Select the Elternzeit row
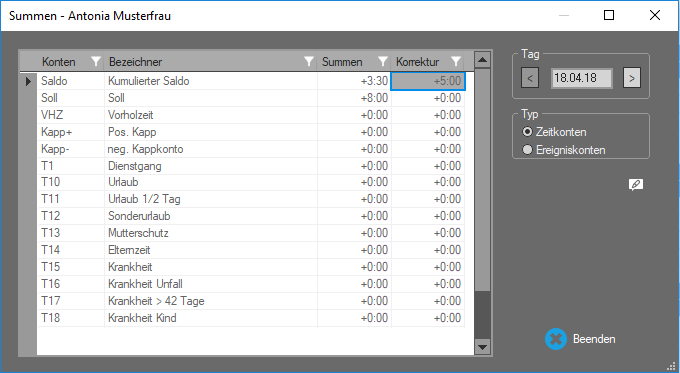This screenshot has height=373, width=680. 251,250
